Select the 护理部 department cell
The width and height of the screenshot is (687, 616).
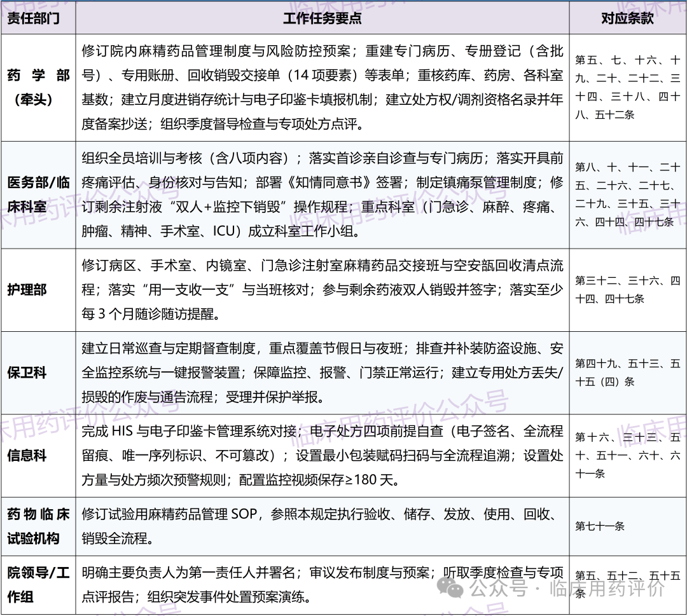click(x=38, y=290)
